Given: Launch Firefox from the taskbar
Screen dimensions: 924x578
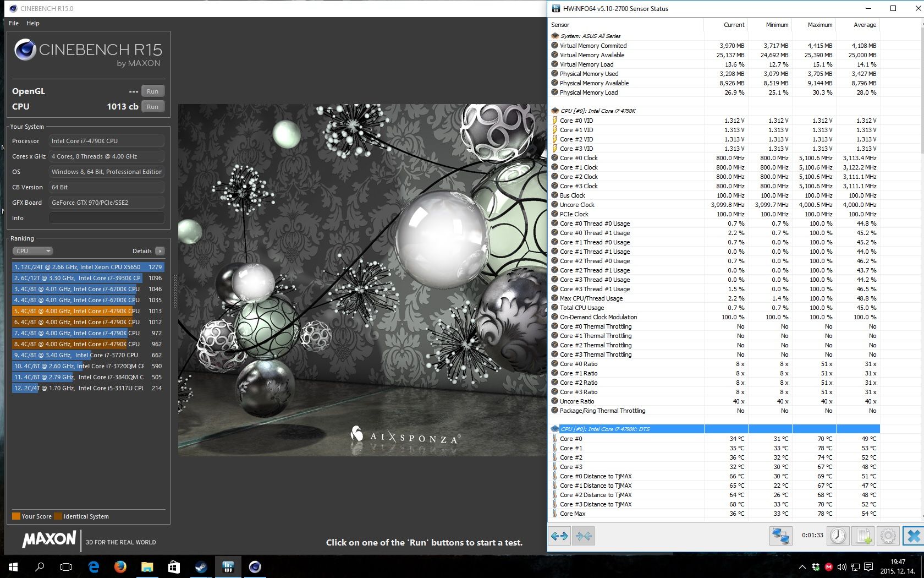Looking at the screenshot, I should click(x=120, y=566).
